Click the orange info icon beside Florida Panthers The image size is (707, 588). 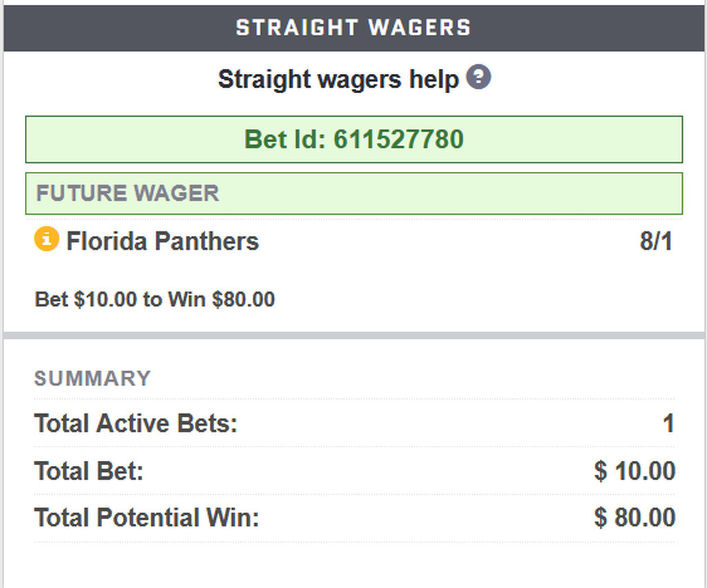click(46, 239)
